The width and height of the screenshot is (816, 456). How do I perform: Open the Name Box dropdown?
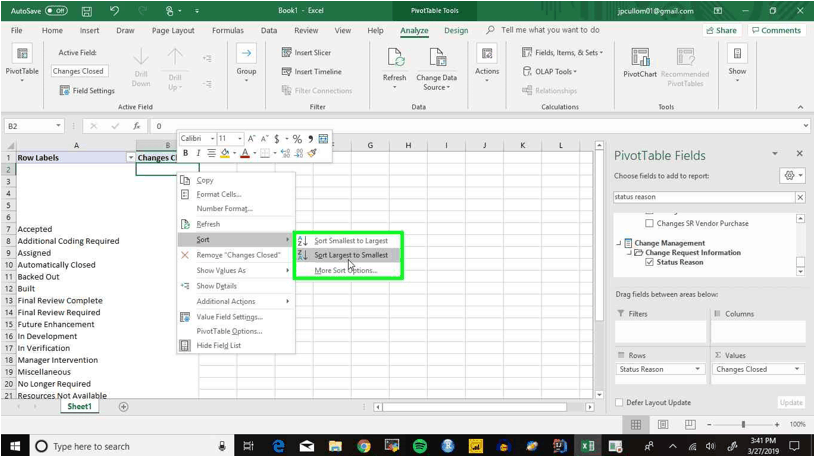coord(58,125)
